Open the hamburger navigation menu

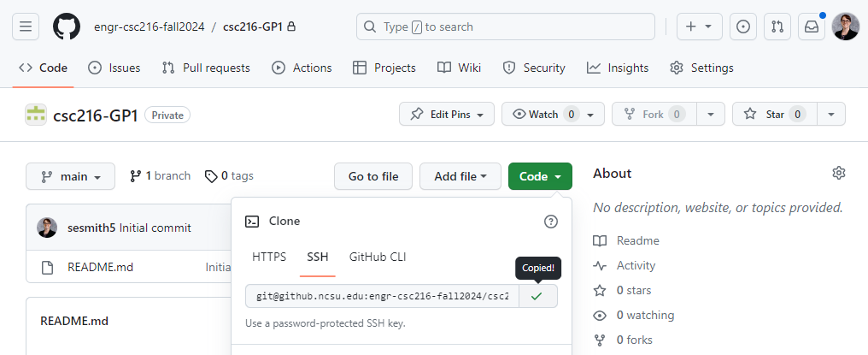(x=26, y=27)
